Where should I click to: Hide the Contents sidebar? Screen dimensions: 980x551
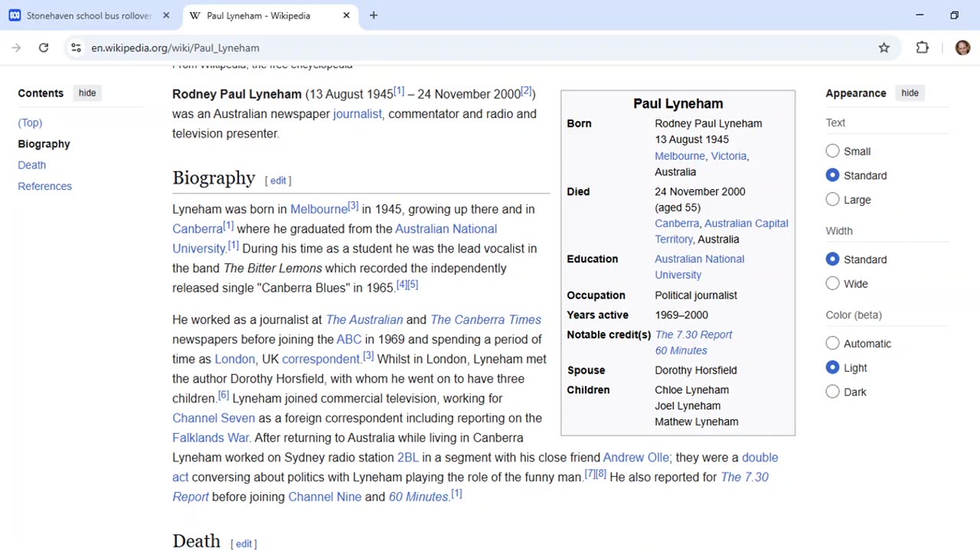pos(87,93)
